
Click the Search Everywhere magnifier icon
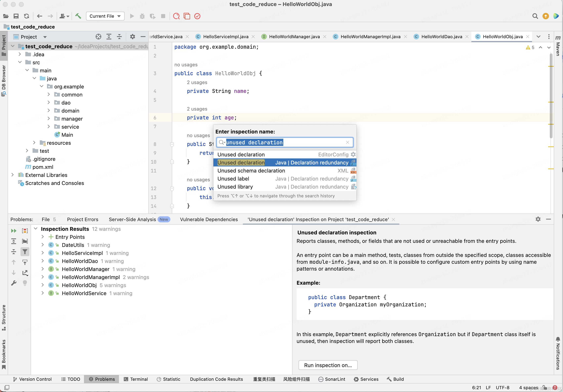point(535,16)
